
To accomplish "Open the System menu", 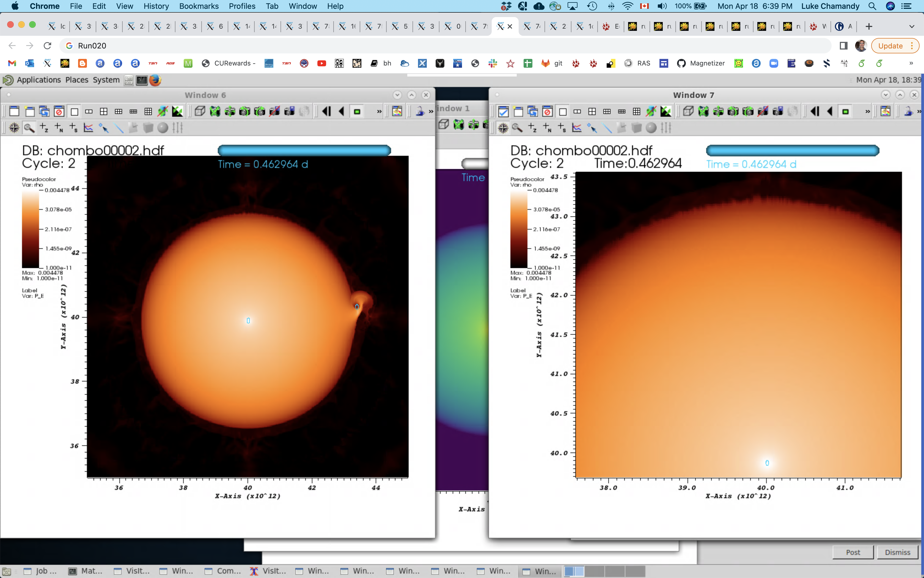I will [106, 80].
